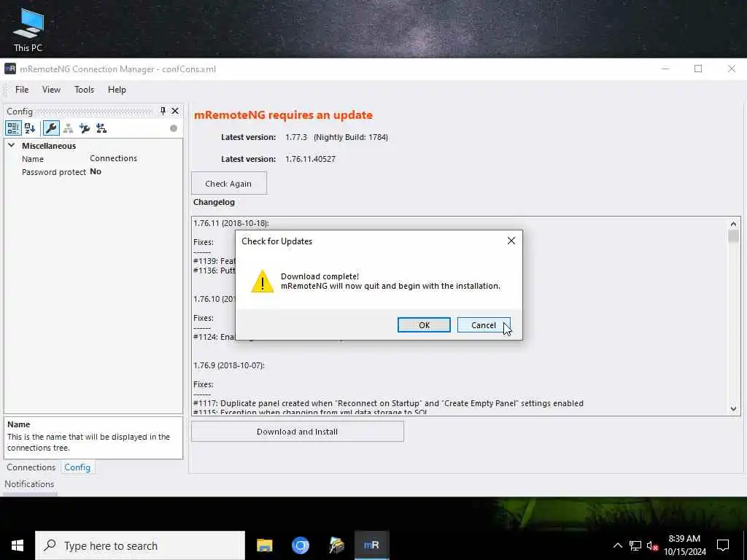Click the gray host status dot icon
Screen dimensions: 747x560
(174, 128)
